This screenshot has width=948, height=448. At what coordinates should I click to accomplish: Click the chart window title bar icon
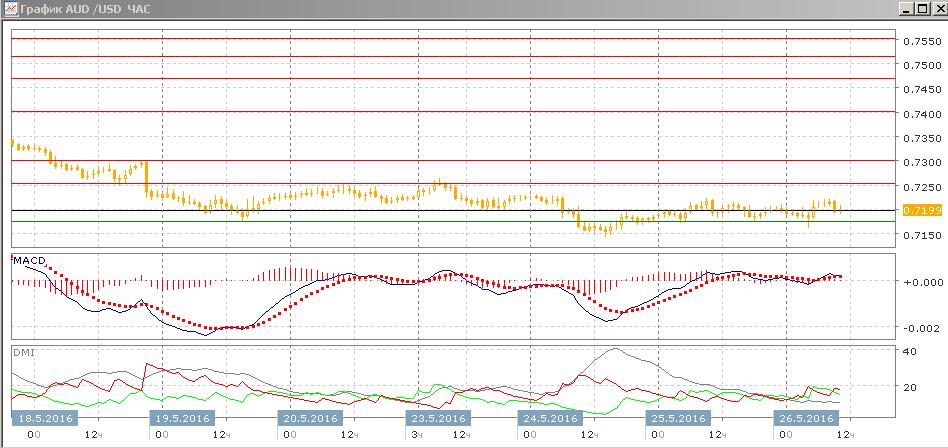(10, 9)
